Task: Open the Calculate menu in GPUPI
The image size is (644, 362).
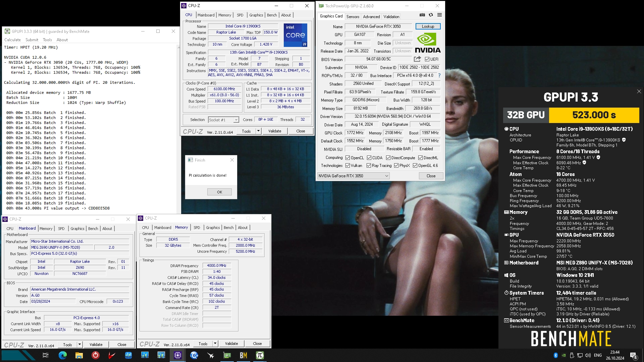Action: click(x=12, y=40)
